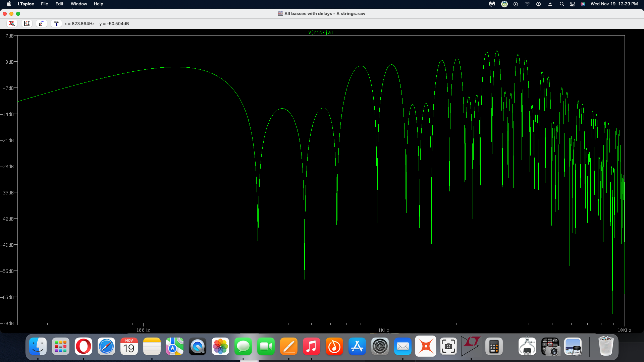Open the File menu
This screenshot has height=362, width=644.
coord(45,4)
